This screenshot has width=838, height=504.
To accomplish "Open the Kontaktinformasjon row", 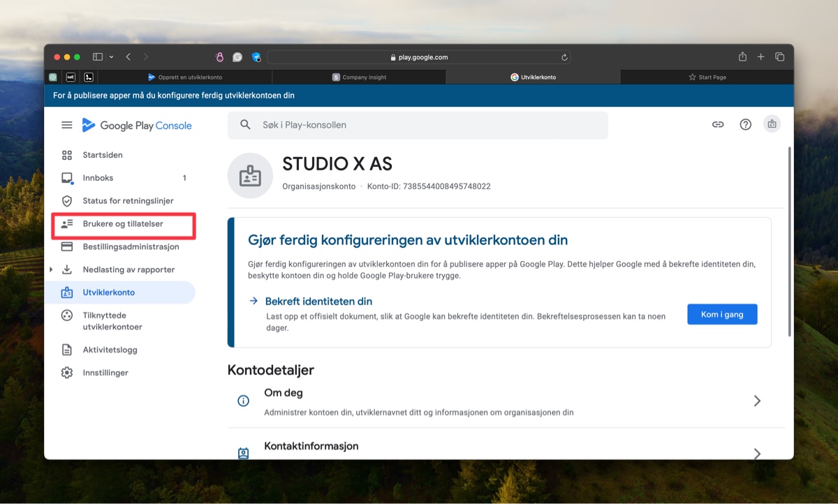I will click(506, 445).
